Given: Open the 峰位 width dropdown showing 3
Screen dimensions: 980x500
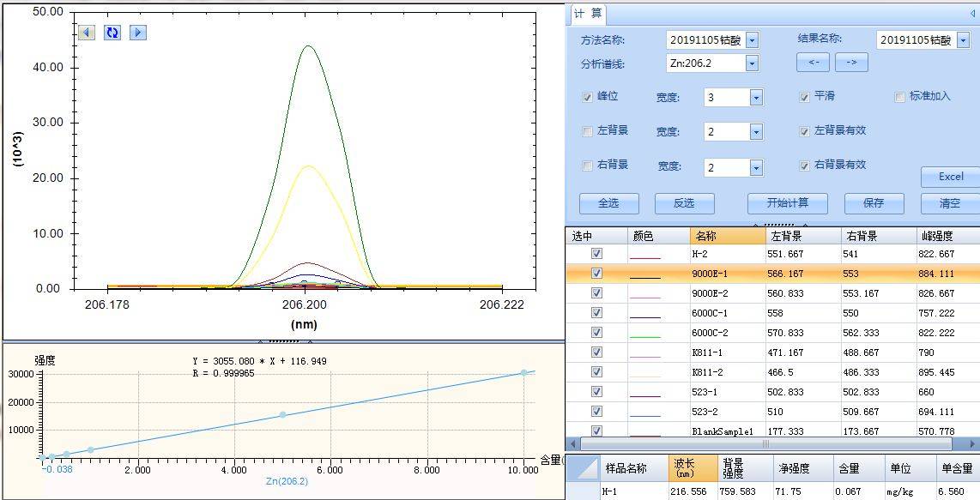Looking at the screenshot, I should click(756, 98).
